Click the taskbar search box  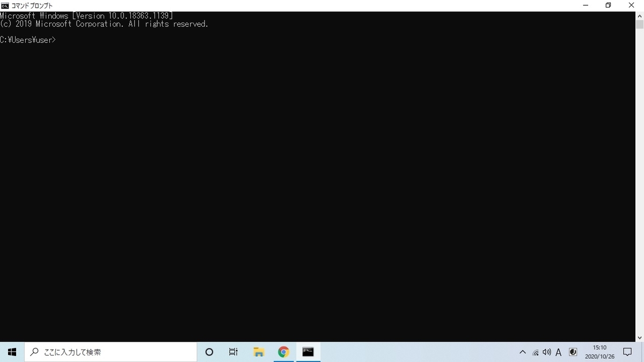point(111,352)
